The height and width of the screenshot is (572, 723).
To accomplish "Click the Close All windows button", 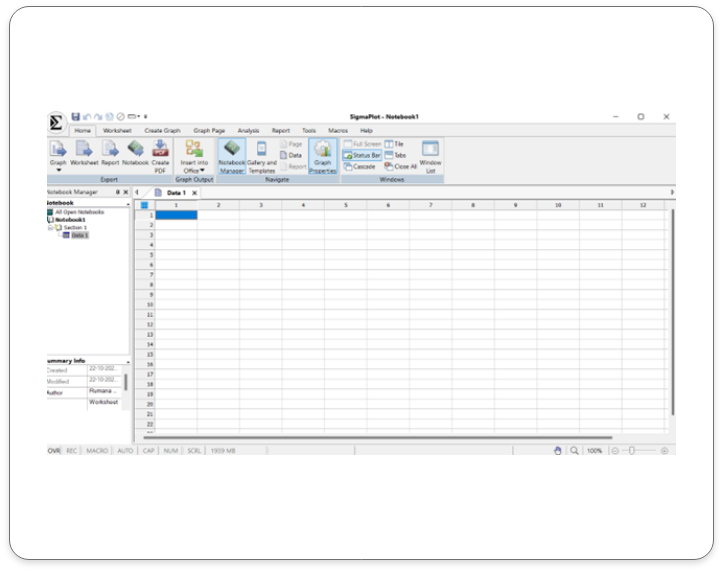I will [400, 166].
